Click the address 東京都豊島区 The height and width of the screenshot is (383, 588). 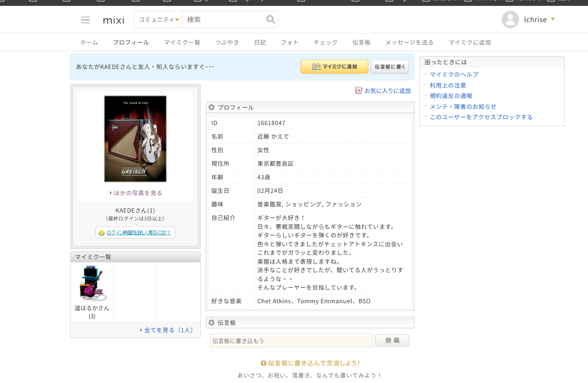click(275, 163)
